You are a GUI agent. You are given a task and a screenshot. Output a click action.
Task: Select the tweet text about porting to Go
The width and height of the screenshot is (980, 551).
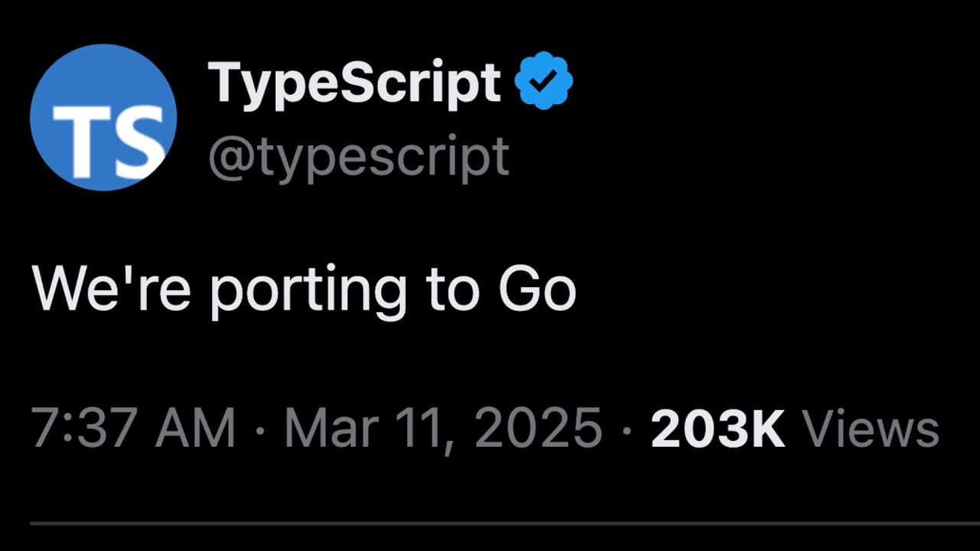[x=303, y=290]
